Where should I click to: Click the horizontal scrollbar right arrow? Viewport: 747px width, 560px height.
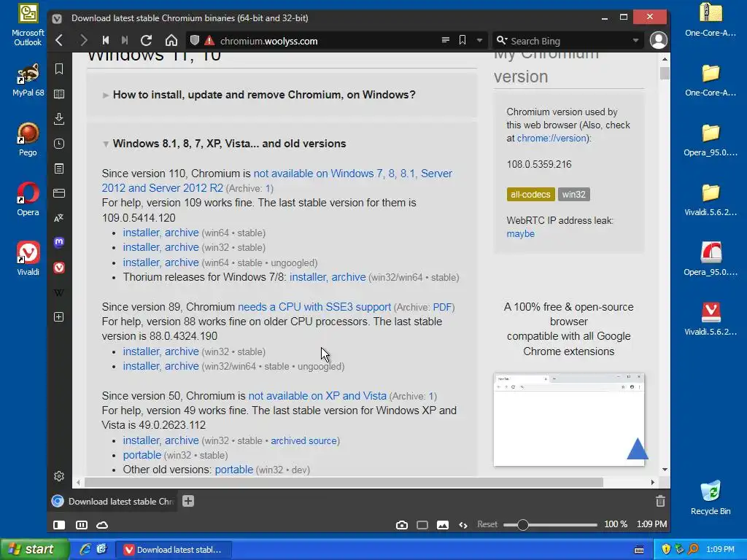tap(653, 483)
